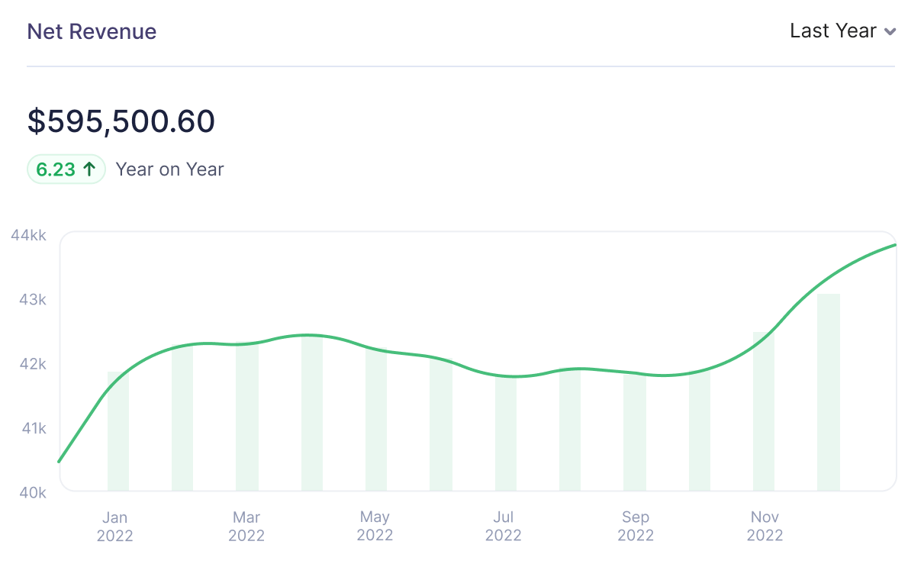Click the green trend line at its peak

[x=893, y=246]
